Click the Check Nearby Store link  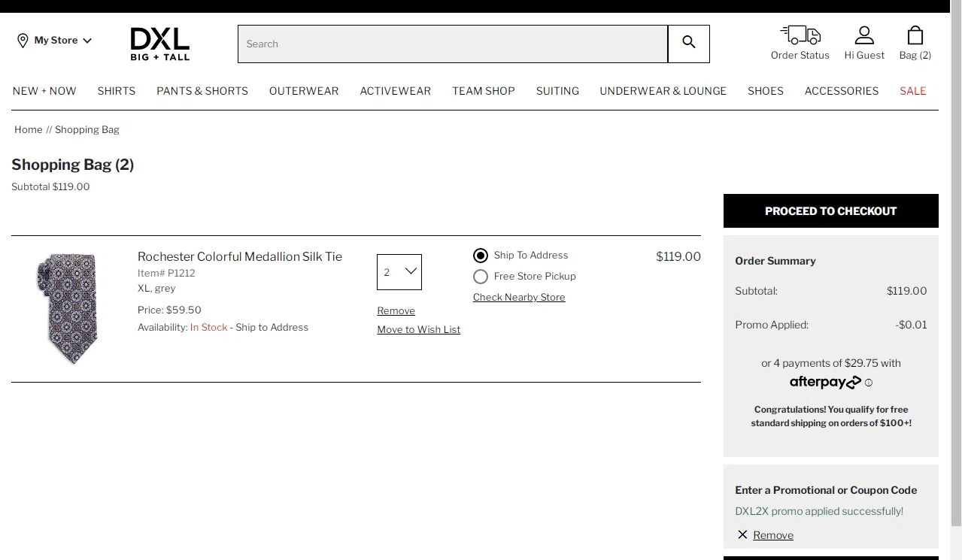coord(519,297)
